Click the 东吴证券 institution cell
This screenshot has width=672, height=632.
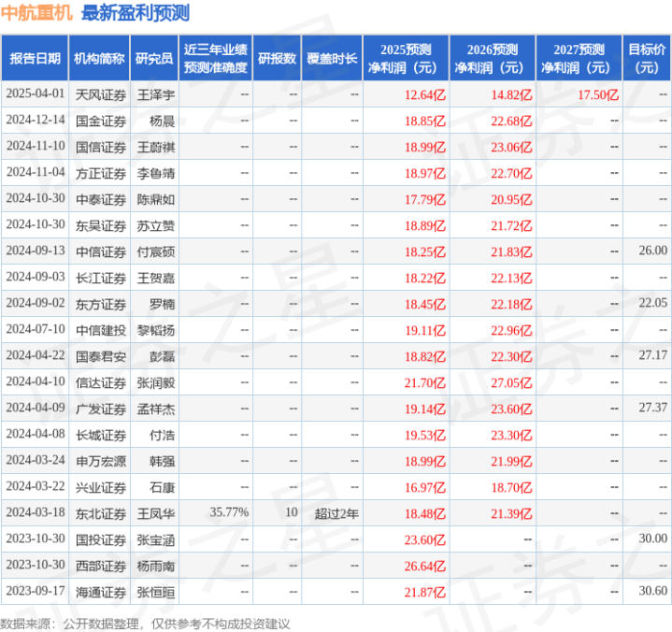[101, 225]
